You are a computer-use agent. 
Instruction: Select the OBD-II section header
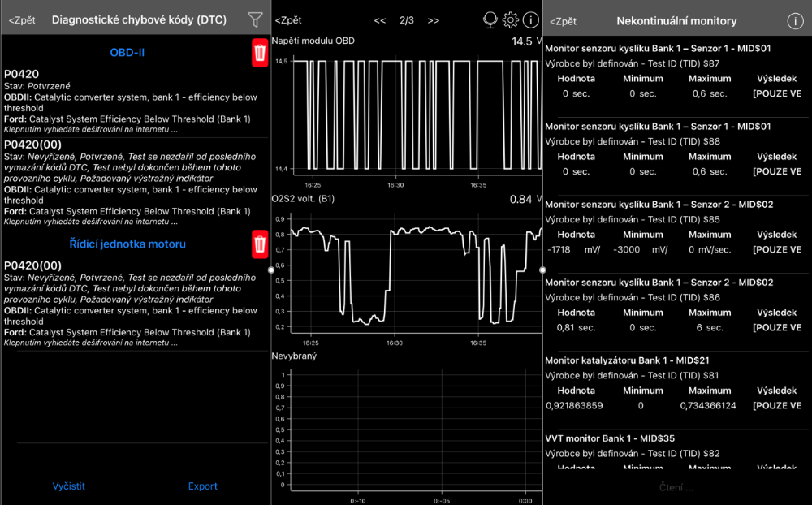[x=127, y=53]
